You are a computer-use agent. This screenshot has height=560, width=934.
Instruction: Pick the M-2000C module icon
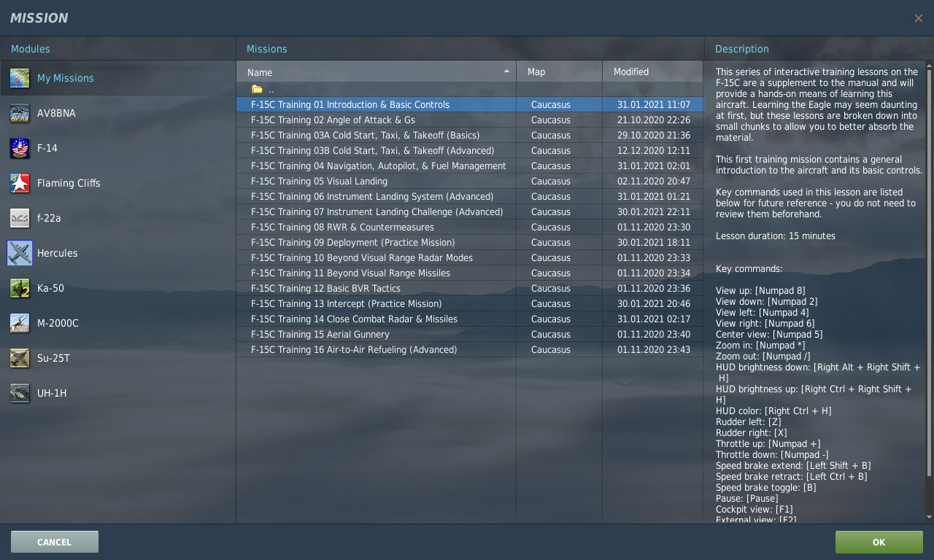pos(20,323)
